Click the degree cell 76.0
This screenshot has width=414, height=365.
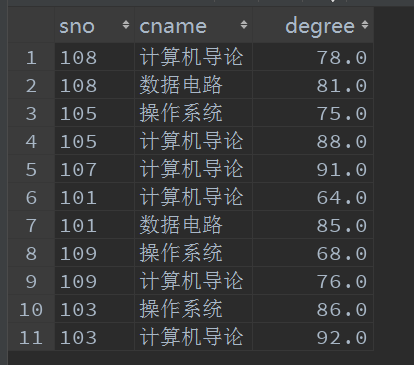pyautogui.click(x=313, y=281)
